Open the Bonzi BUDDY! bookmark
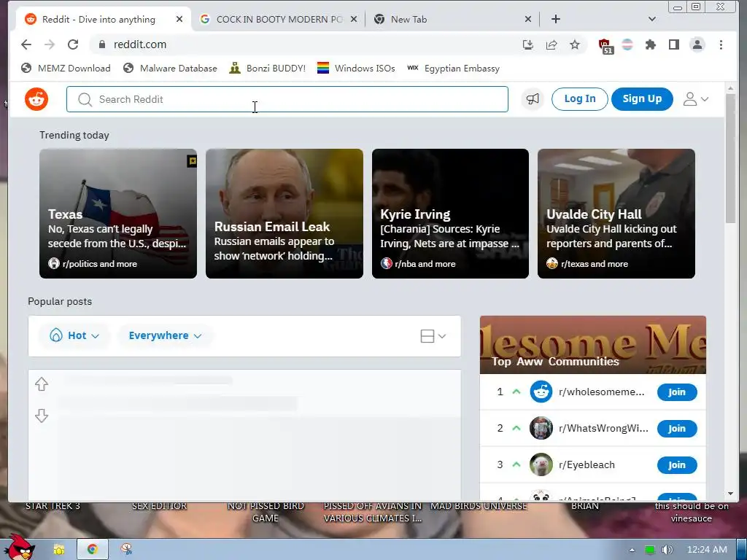The image size is (747, 560). [x=267, y=68]
